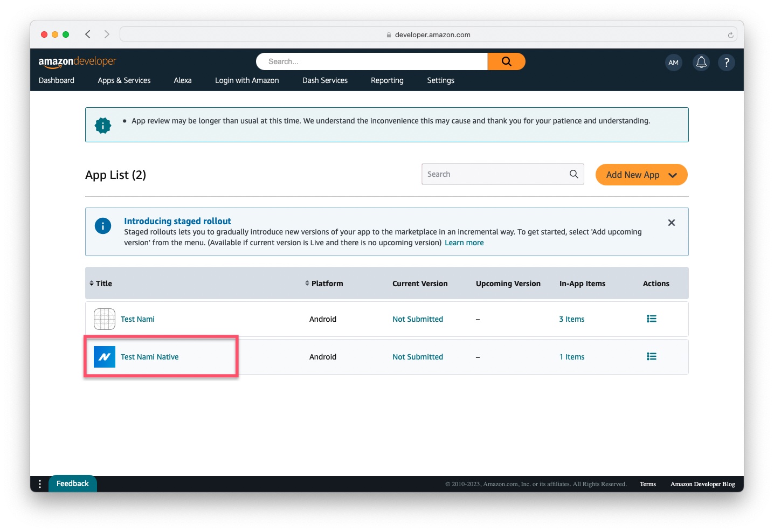The height and width of the screenshot is (532, 774).
Task: Expand the Add New App dropdown
Action: click(x=641, y=175)
